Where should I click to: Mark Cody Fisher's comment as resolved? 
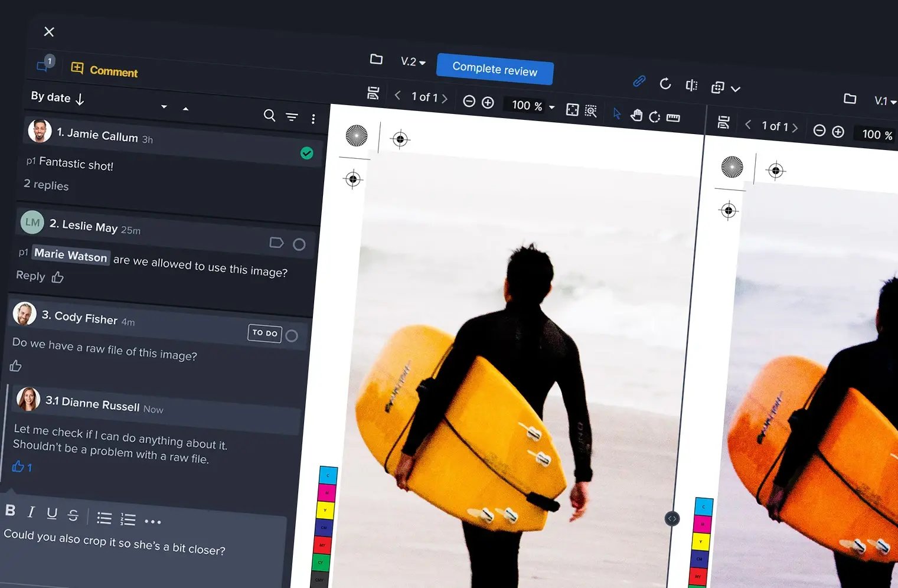point(292,336)
